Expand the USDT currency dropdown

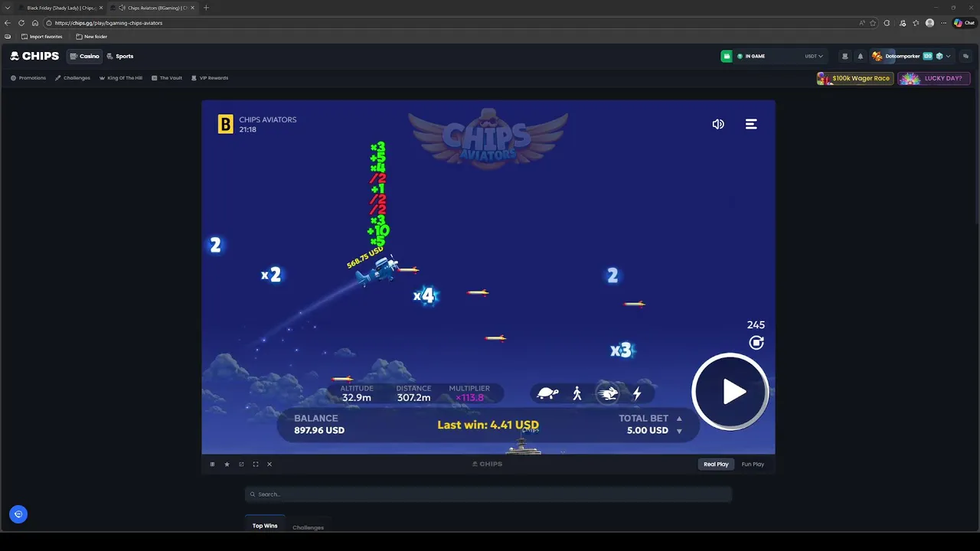pyautogui.click(x=814, y=56)
